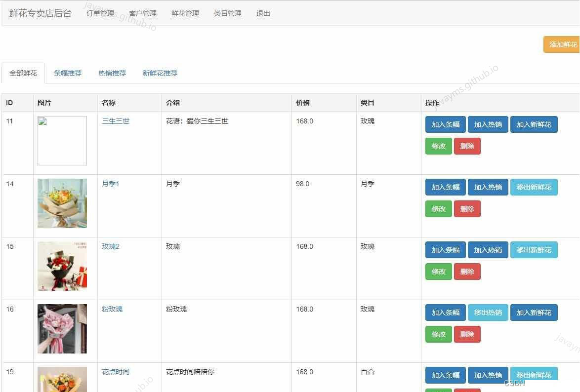Screen dimensions: 580x392
Task: Open the 月季1 flower link
Action: click(x=110, y=183)
